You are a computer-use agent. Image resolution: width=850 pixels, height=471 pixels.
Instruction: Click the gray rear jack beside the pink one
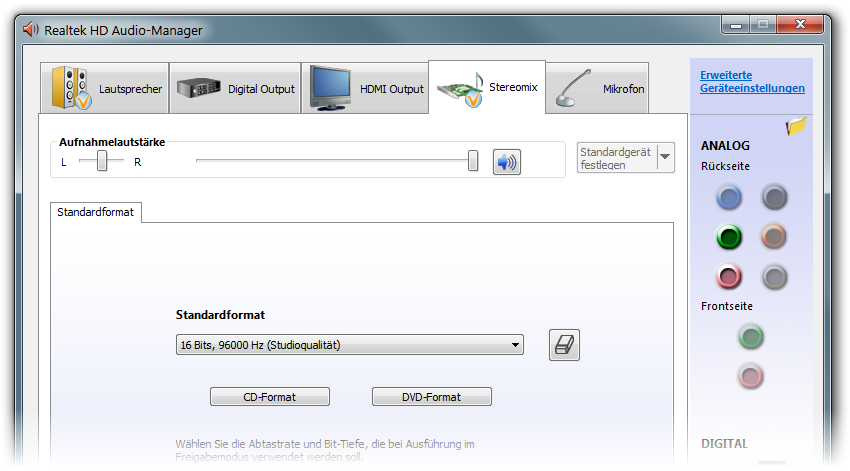[774, 277]
